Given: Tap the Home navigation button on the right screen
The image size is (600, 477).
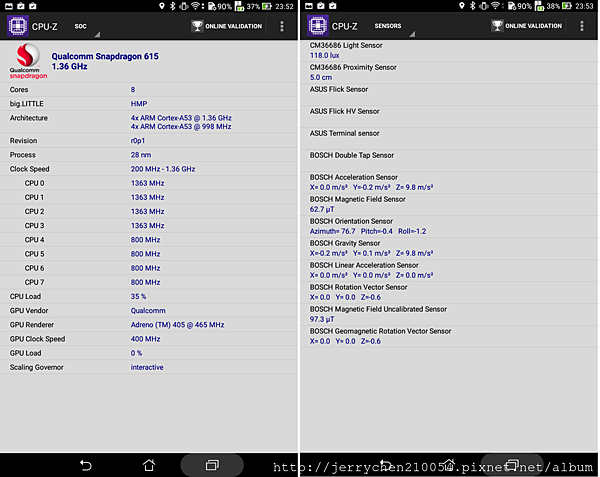Looking at the screenshot, I should click(x=449, y=465).
